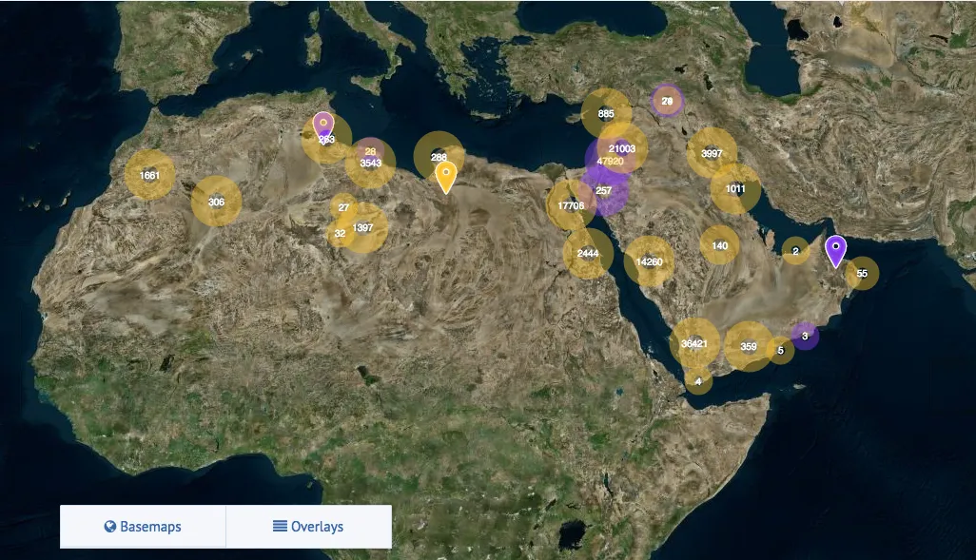Expand the 1661 cluster in Morocco
This screenshot has width=976, height=560.
(149, 176)
